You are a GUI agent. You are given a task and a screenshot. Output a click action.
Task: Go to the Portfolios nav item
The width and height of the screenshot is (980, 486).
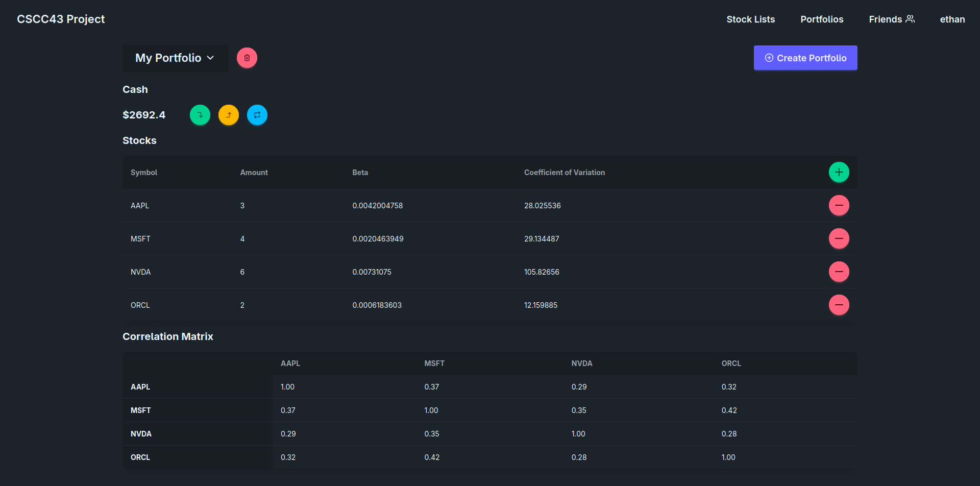coord(822,19)
